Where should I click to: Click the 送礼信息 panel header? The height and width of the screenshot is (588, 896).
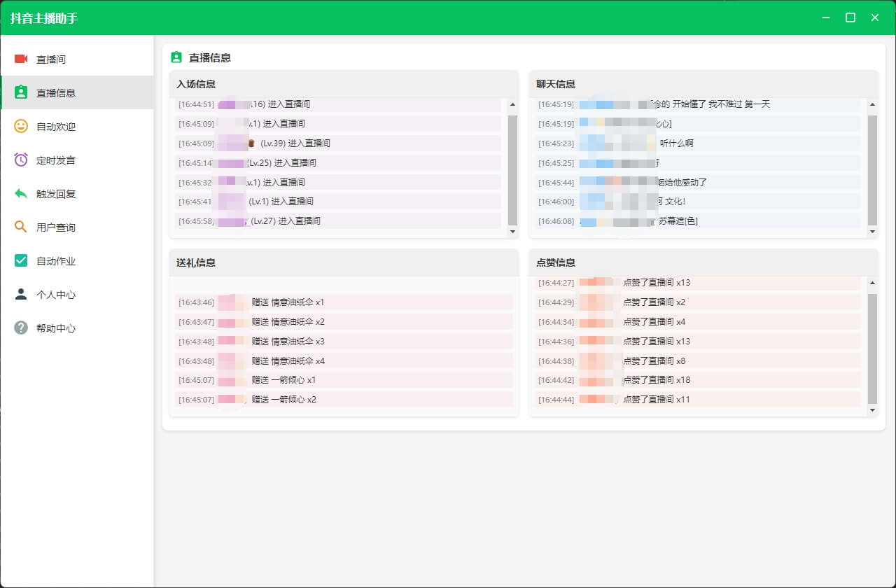click(x=344, y=262)
